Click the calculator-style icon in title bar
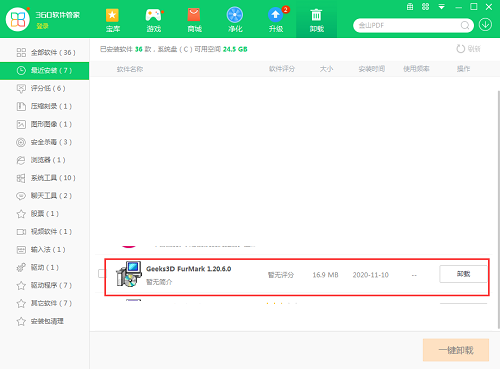The height and width of the screenshot is (369, 500). tap(410, 7)
